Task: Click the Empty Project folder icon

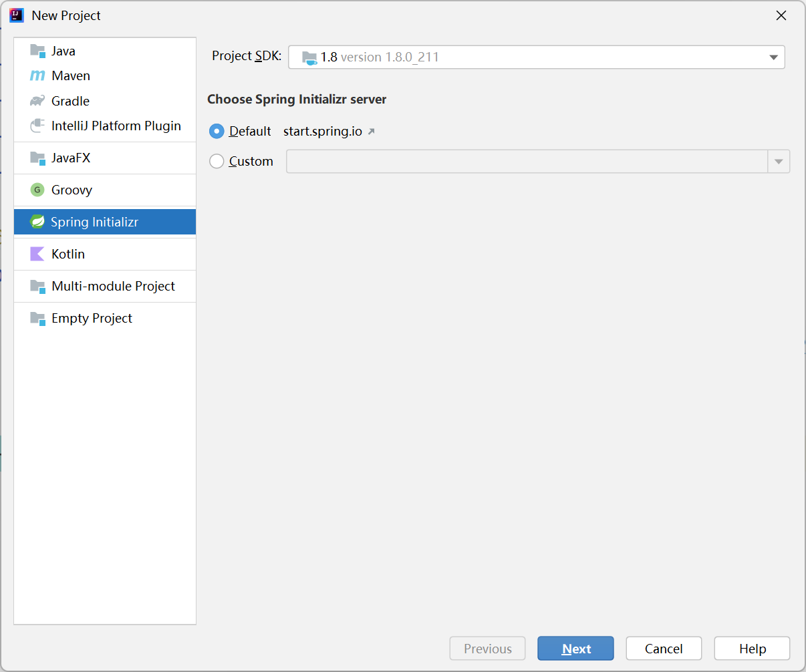Action: coord(37,318)
